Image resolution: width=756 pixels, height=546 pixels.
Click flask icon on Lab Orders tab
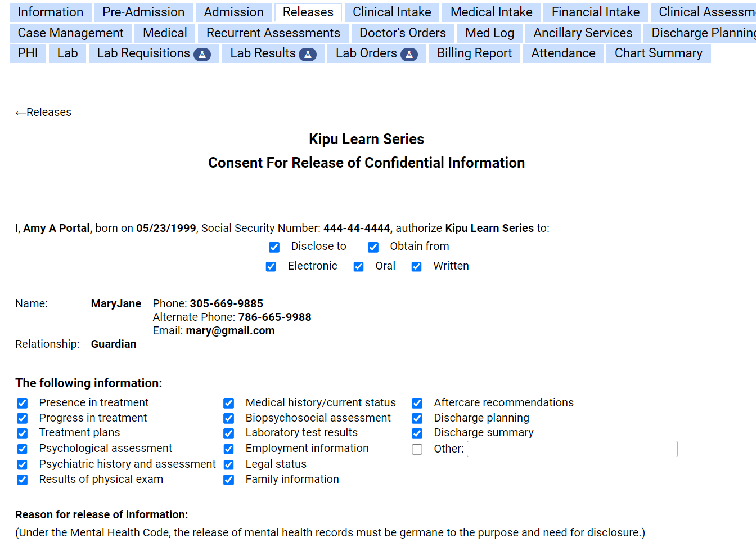409,55
